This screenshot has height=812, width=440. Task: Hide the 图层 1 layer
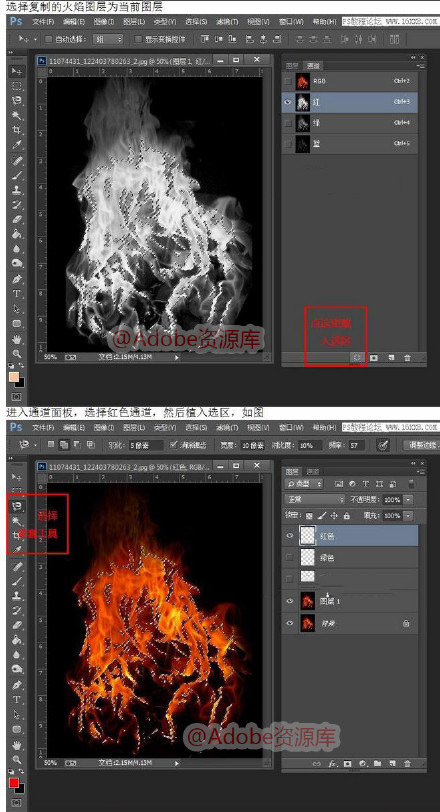(x=290, y=601)
